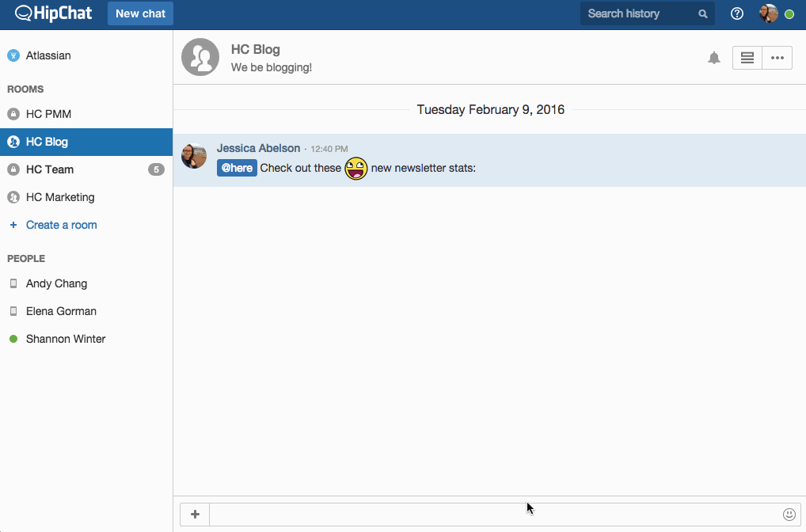
Task: Click the HipChat logo
Action: 54,13
